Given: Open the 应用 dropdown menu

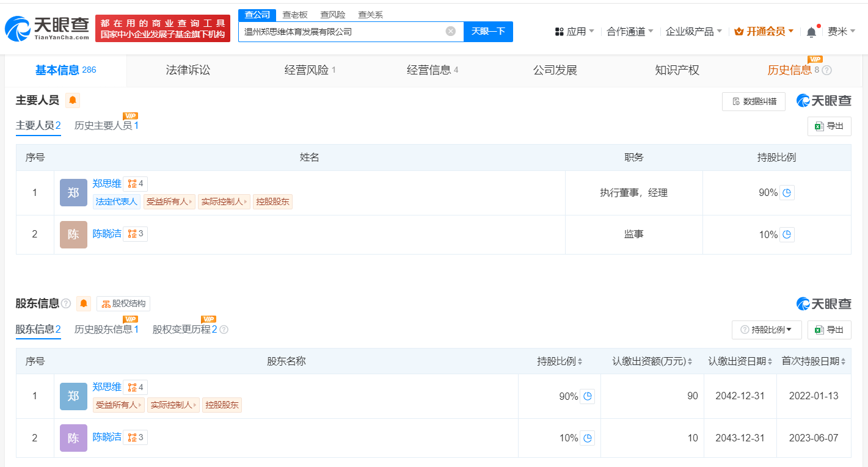Looking at the screenshot, I should (x=574, y=32).
